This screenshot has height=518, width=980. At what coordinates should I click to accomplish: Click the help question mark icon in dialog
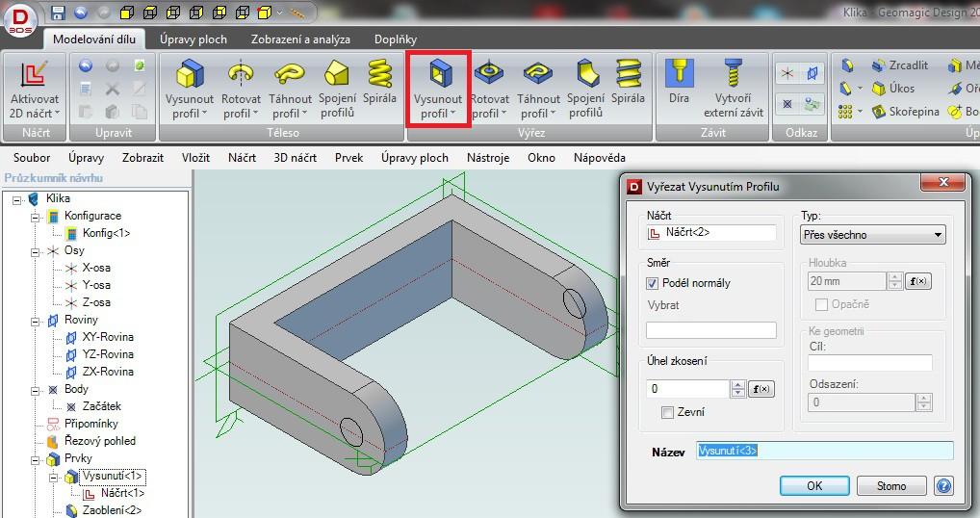point(943,485)
